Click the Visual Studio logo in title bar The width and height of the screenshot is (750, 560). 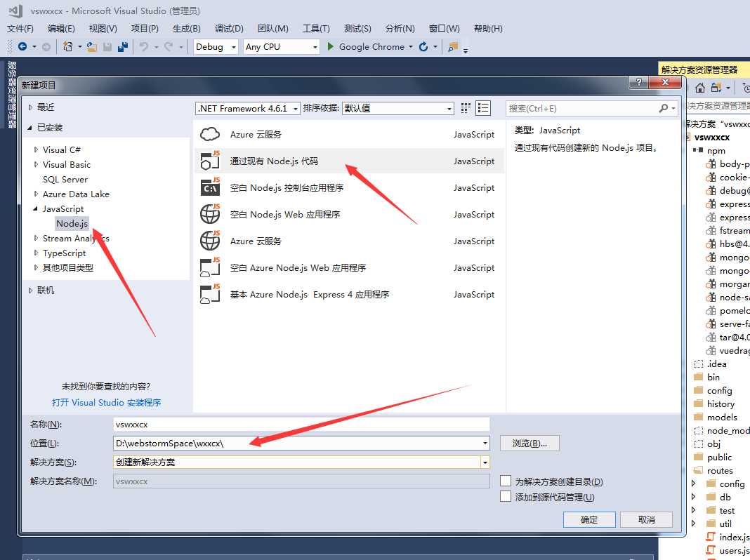[15, 11]
